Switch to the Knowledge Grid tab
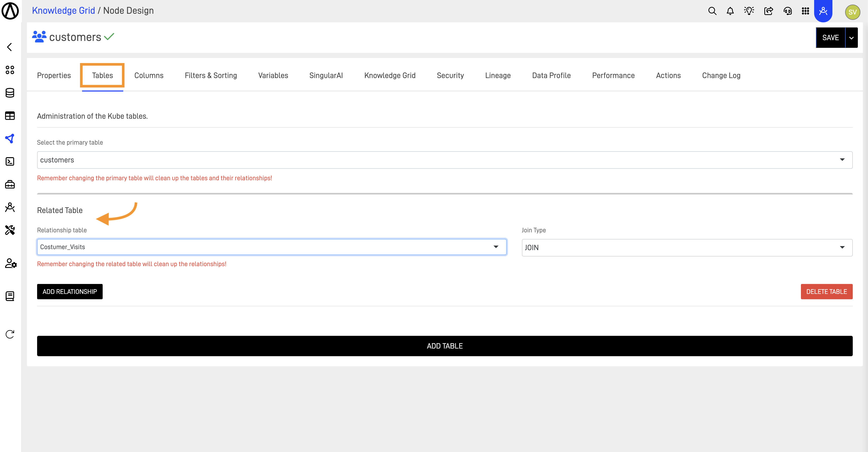Viewport: 868px width, 452px height. click(390, 76)
